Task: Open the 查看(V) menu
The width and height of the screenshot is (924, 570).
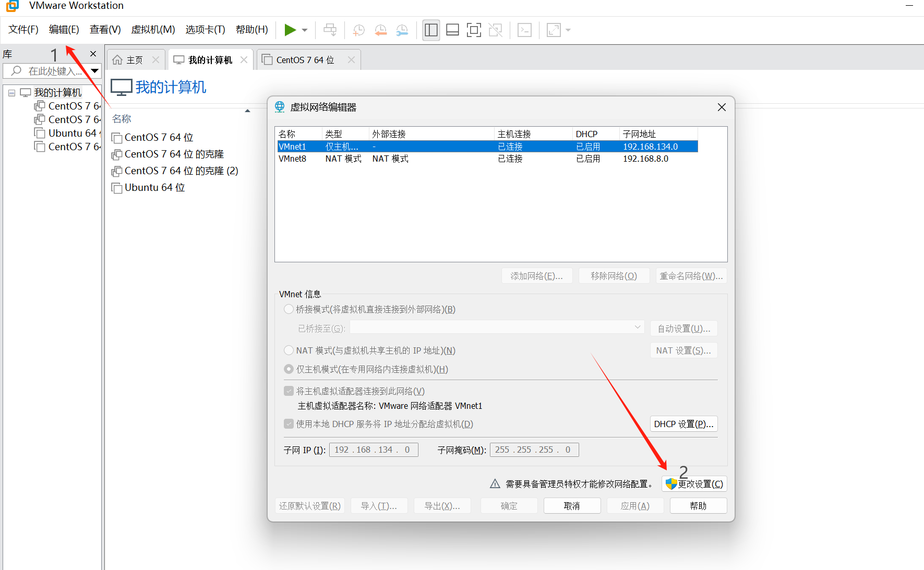Action: [105, 29]
